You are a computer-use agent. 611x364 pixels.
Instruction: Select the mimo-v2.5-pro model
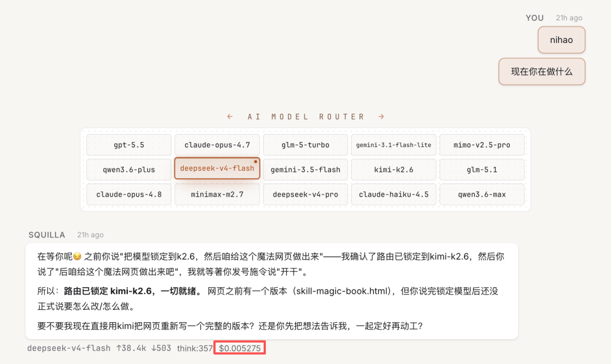(482, 145)
